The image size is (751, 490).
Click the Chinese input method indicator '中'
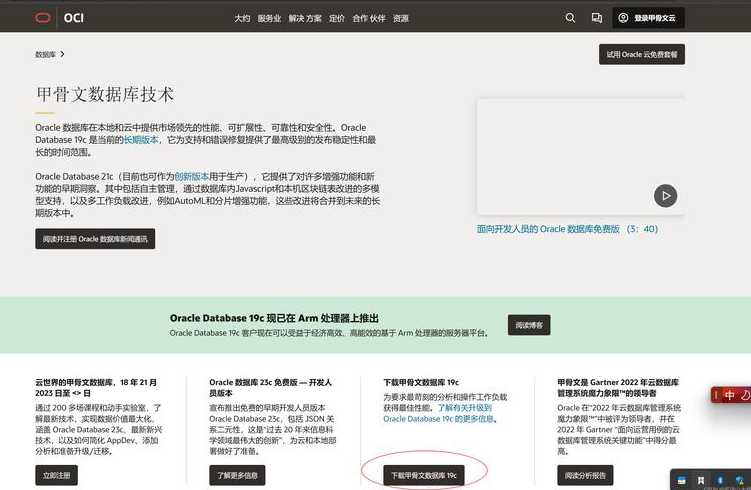pyautogui.click(x=729, y=395)
